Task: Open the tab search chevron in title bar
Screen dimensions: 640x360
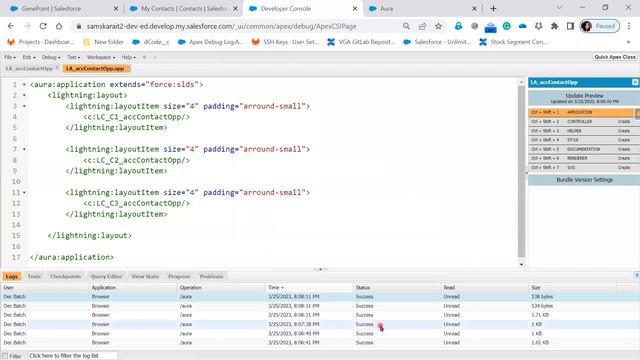Action: pos(559,8)
